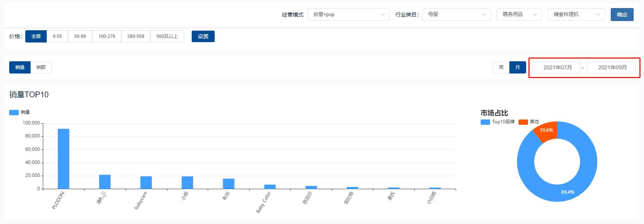Open the 经营模式 自营+pop dropdown

pos(348,15)
